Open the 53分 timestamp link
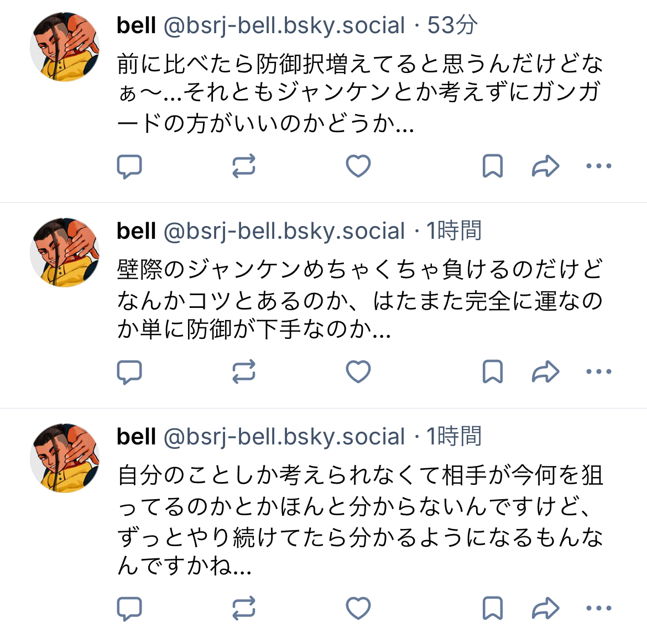This screenshot has height=644, width=647. tap(452, 25)
